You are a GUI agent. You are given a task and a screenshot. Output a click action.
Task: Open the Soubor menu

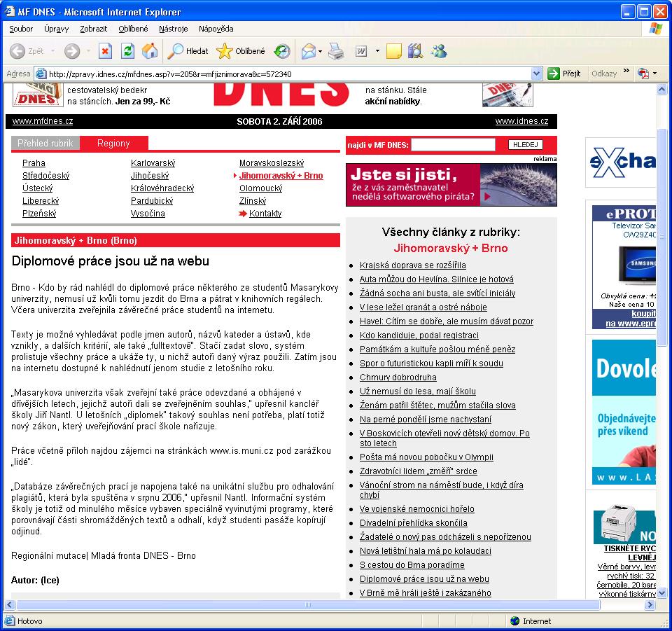21,29
